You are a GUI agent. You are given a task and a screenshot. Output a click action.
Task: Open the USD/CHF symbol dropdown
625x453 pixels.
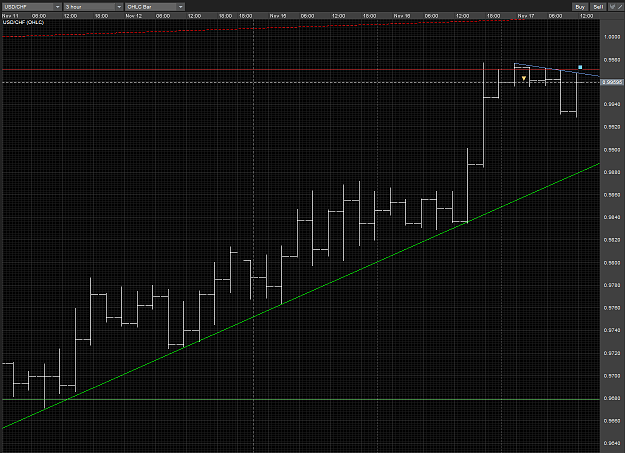coord(31,7)
